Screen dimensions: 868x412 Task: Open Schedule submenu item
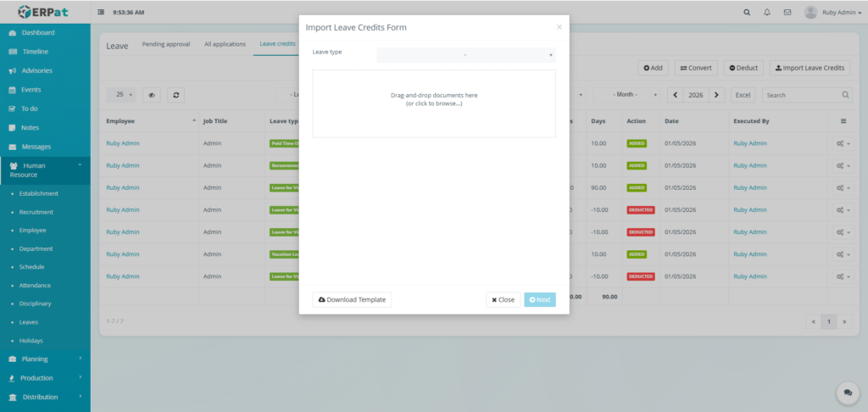pyautogui.click(x=31, y=267)
